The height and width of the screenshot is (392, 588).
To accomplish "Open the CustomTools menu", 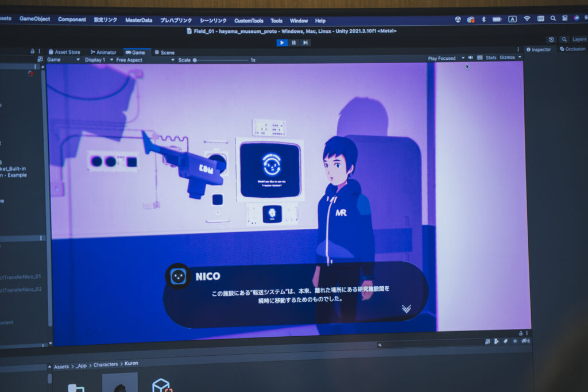I will pos(249,21).
